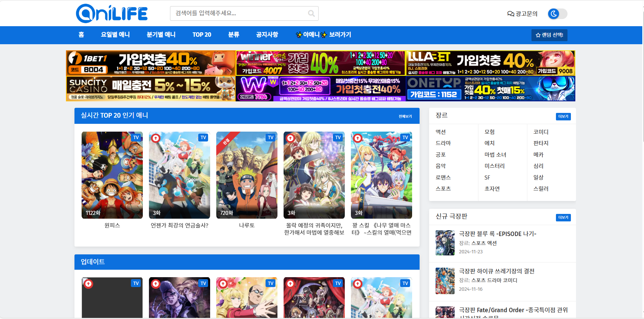Select the 스포츠 genre

pos(443,189)
